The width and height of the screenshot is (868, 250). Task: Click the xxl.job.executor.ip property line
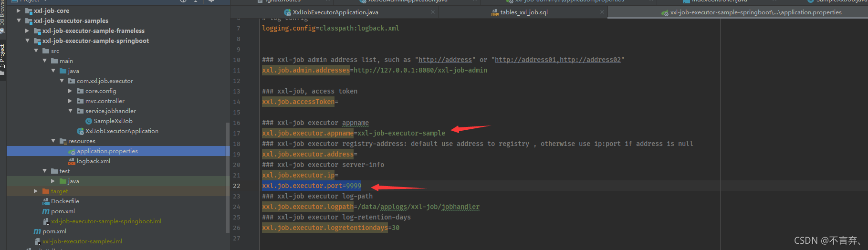(300, 175)
